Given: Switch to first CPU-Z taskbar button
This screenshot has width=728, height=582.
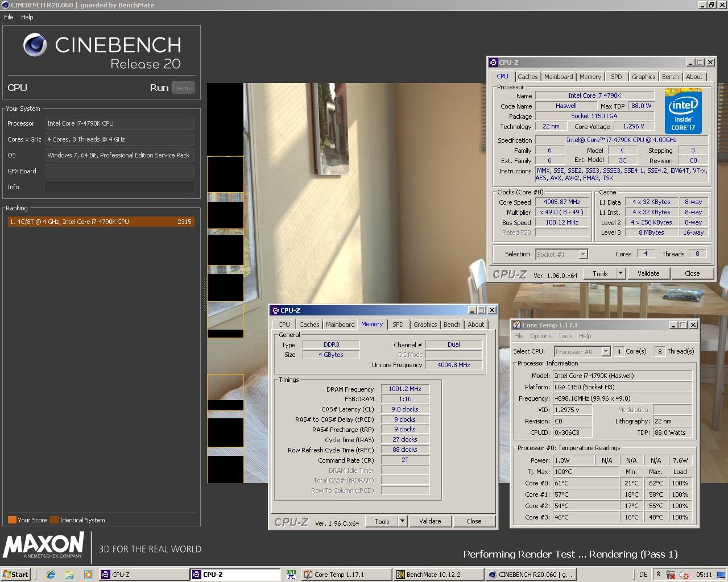Looking at the screenshot, I should pos(144,575).
